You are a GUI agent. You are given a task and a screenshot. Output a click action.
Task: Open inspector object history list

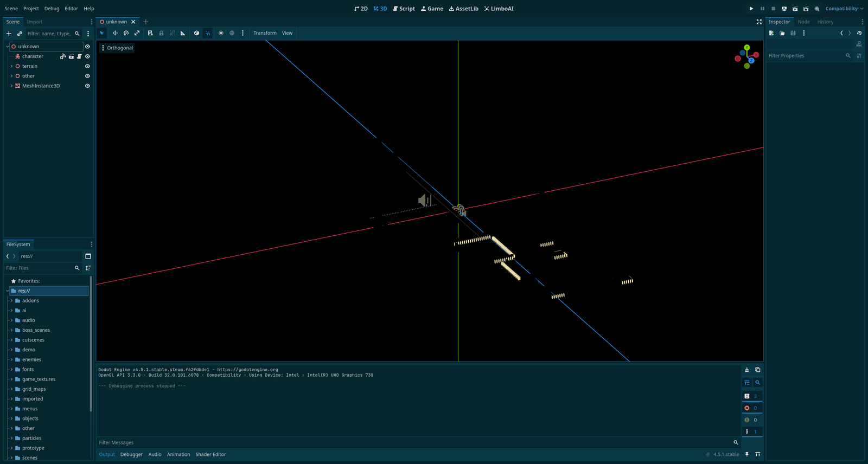click(859, 33)
